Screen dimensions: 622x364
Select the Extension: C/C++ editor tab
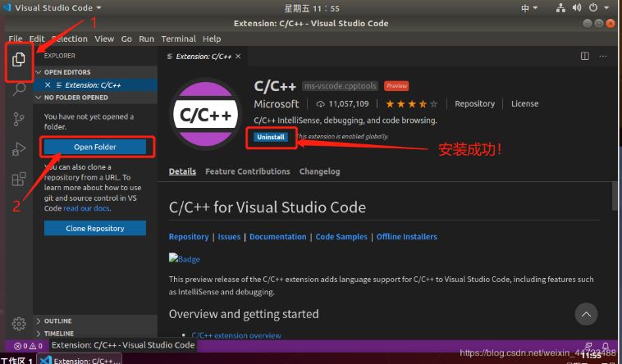click(x=204, y=57)
